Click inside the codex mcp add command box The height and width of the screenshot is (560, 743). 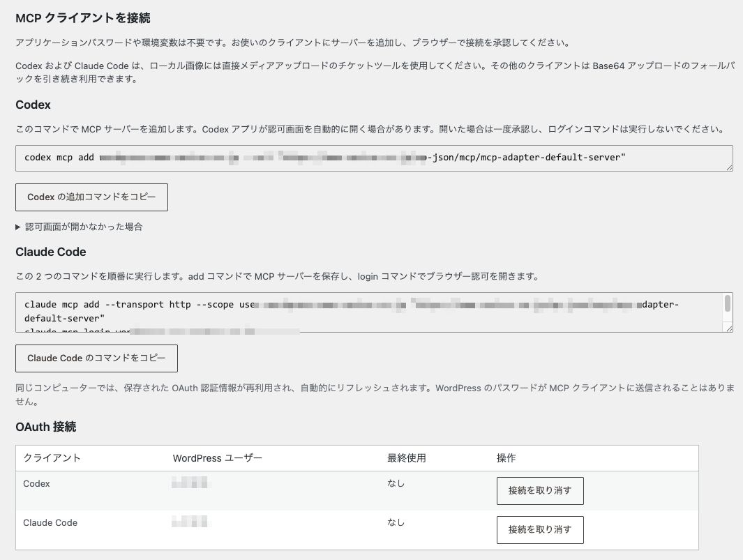coord(374,158)
